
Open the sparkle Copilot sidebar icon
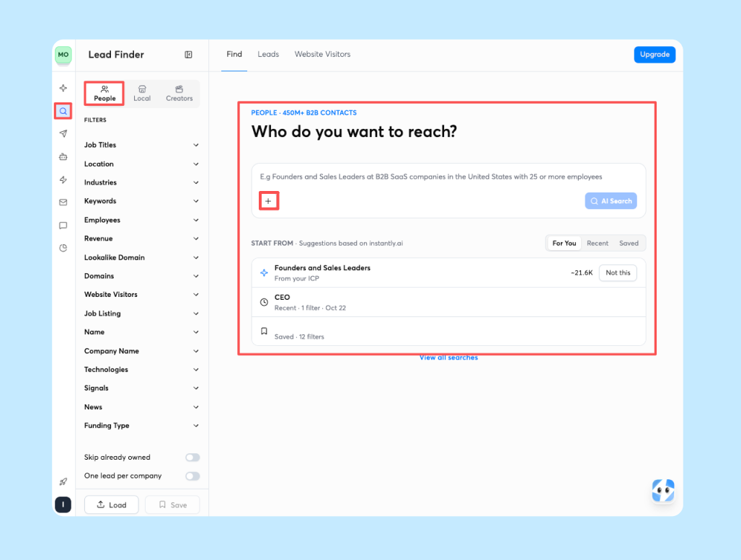[63, 88]
